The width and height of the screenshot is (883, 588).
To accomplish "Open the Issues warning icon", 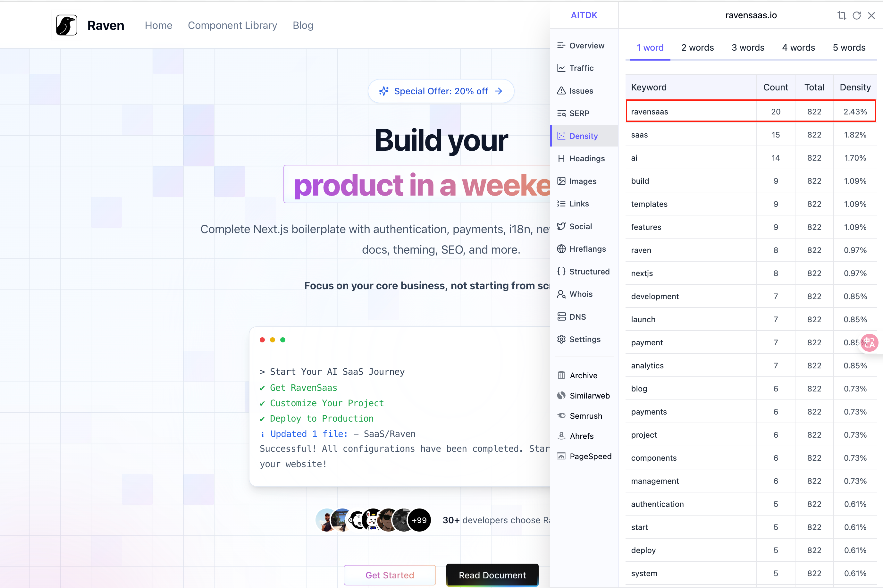I will tap(561, 91).
